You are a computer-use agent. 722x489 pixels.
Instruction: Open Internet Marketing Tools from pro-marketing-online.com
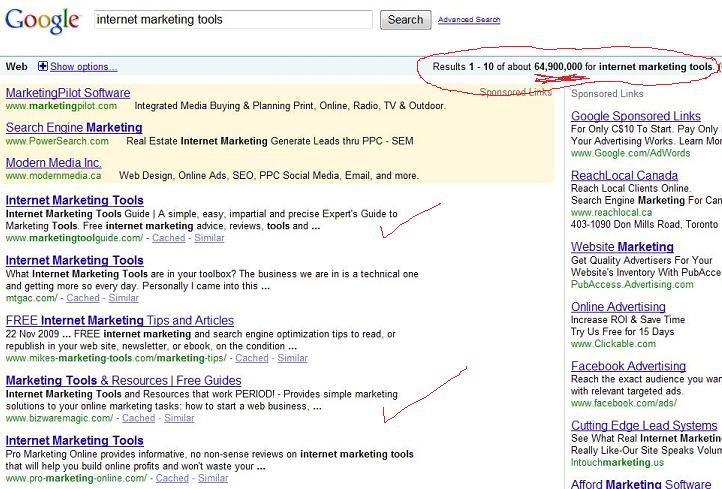[x=74, y=441]
